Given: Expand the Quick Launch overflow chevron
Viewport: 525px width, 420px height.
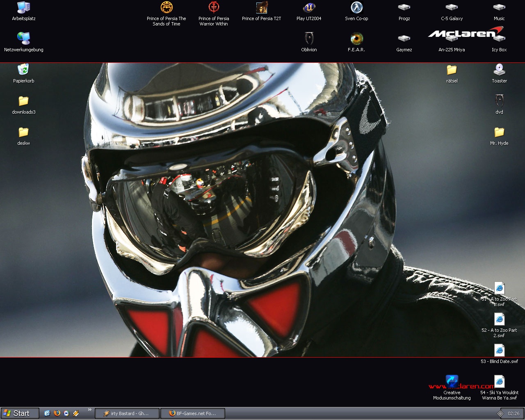Looking at the screenshot, I should (89, 410).
